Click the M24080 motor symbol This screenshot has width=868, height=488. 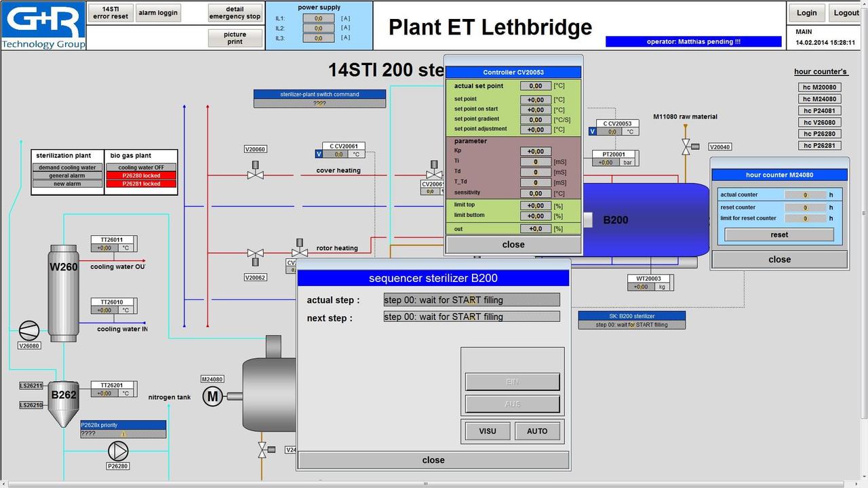(x=213, y=396)
